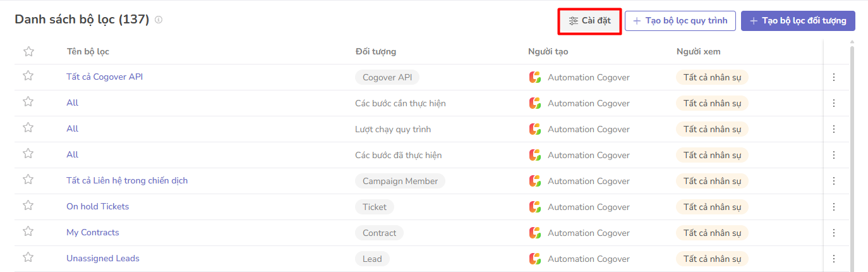Image resolution: width=868 pixels, height=272 pixels.
Task: Open three-dot menu for "On hold Tickets"
Action: point(833,207)
